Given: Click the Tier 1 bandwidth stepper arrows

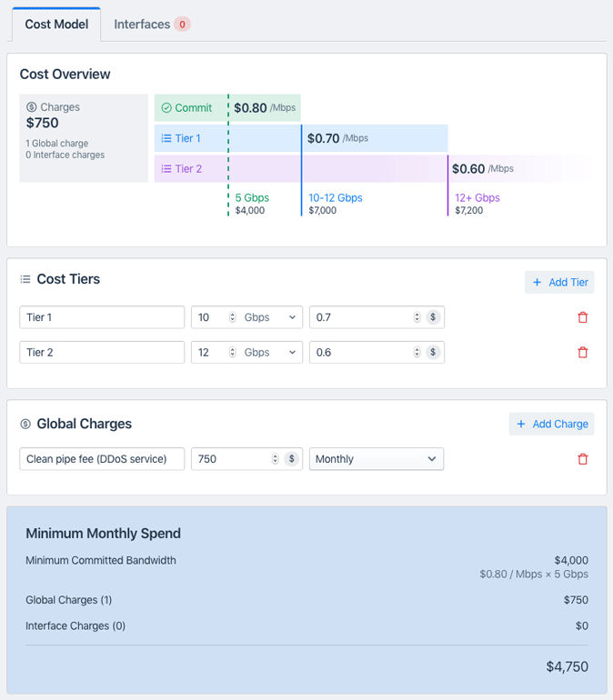Looking at the screenshot, I should coord(233,317).
